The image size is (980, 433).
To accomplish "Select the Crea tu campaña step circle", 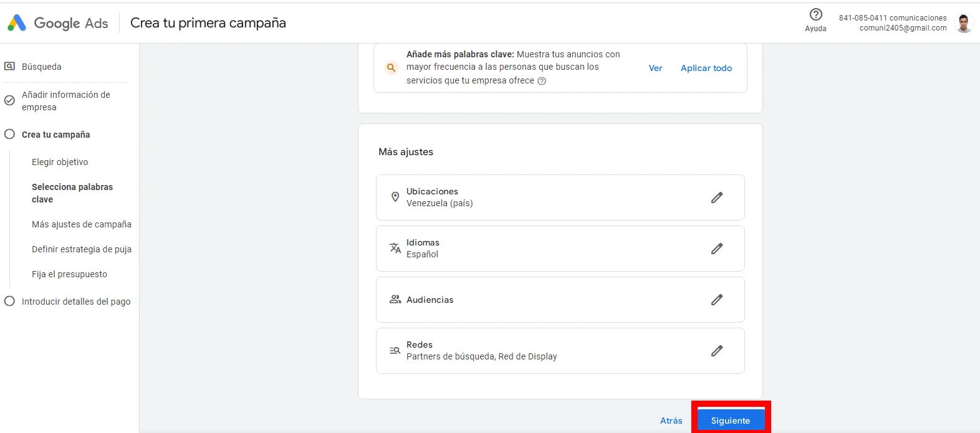I will tap(9, 135).
